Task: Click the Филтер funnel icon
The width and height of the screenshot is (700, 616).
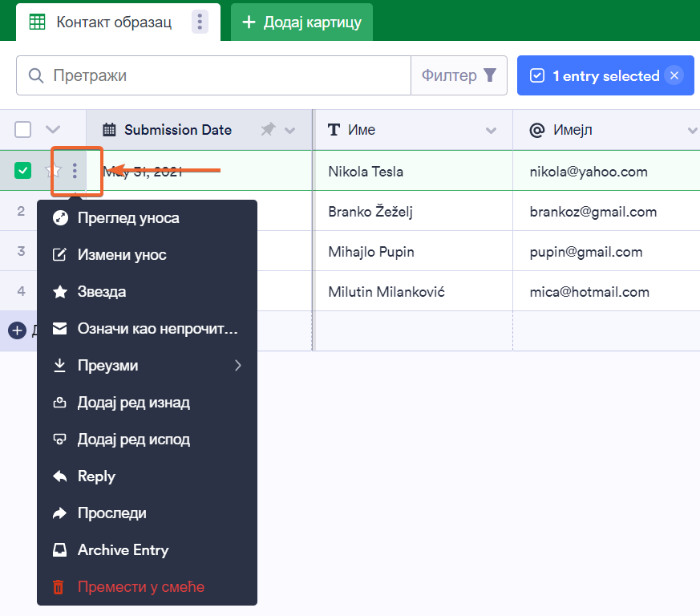Action: click(489, 75)
